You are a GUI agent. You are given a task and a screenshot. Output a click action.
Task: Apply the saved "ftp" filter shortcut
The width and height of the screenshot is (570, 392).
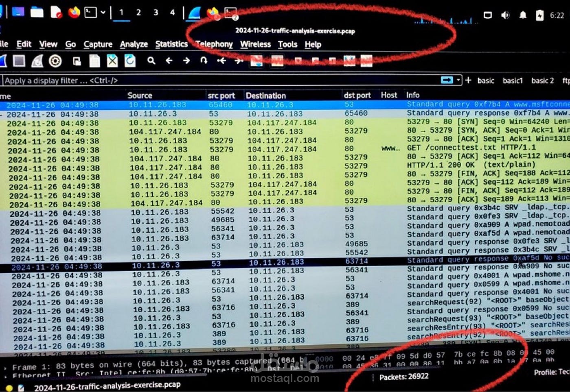(566, 81)
